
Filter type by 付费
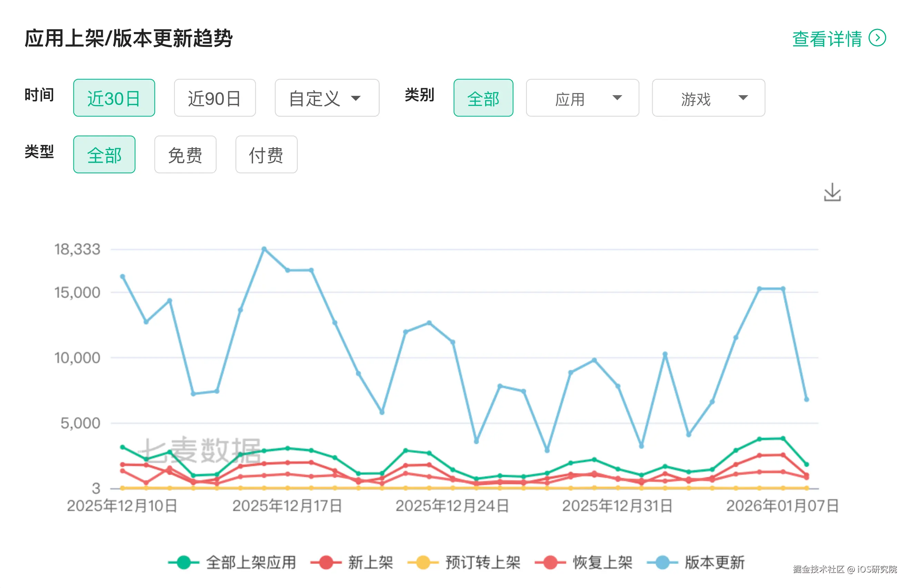pyautogui.click(x=266, y=155)
